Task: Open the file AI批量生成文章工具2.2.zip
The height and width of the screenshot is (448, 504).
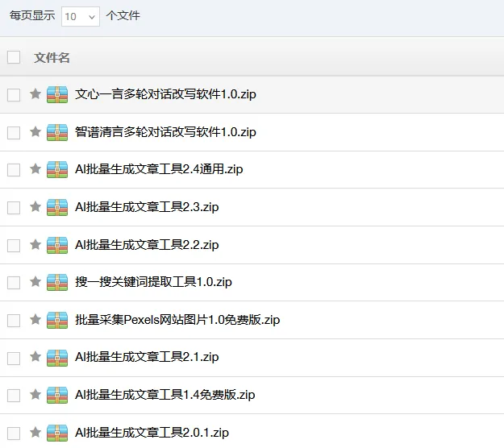Action: (147, 245)
